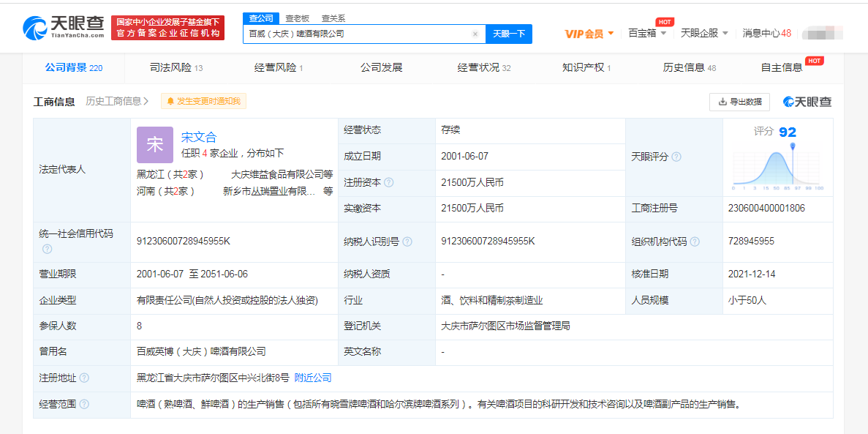Select the 经营状况 tab
The width and height of the screenshot is (868, 434).
pyautogui.click(x=484, y=68)
